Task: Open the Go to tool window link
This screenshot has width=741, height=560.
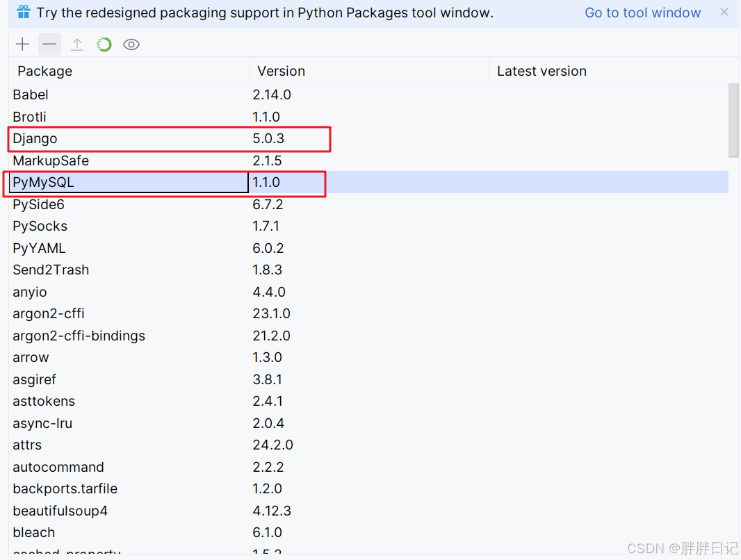Action: (x=642, y=13)
